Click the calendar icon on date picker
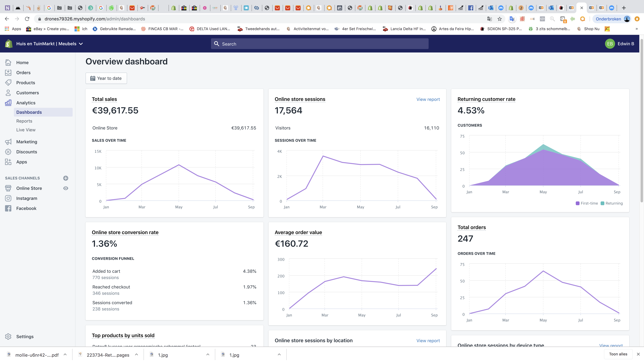 pos(92,78)
